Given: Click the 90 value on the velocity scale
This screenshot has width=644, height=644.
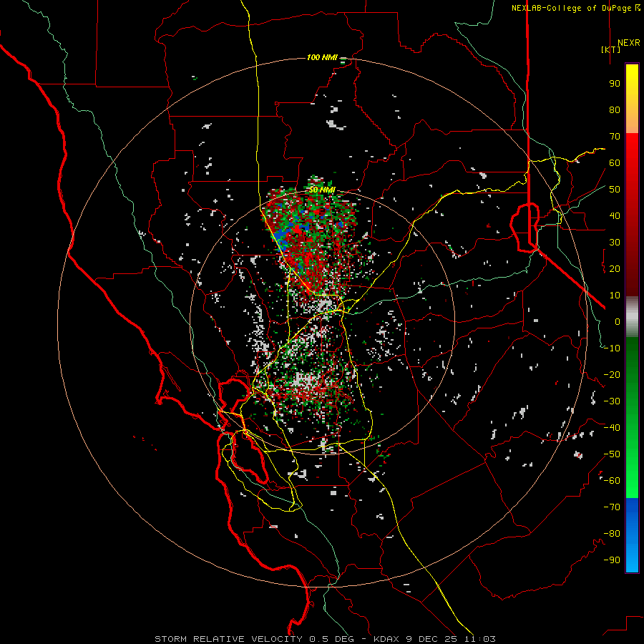Looking at the screenshot, I should tap(615, 84).
